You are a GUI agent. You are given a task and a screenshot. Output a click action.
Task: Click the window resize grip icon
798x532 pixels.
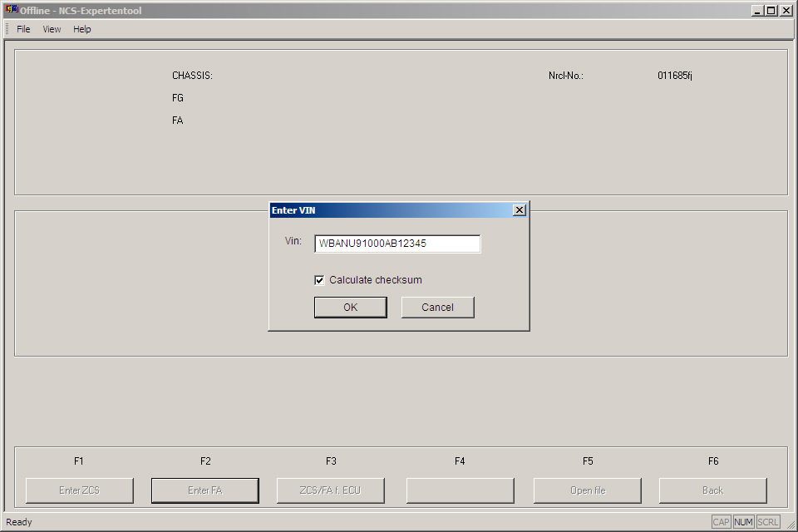[x=791, y=525]
